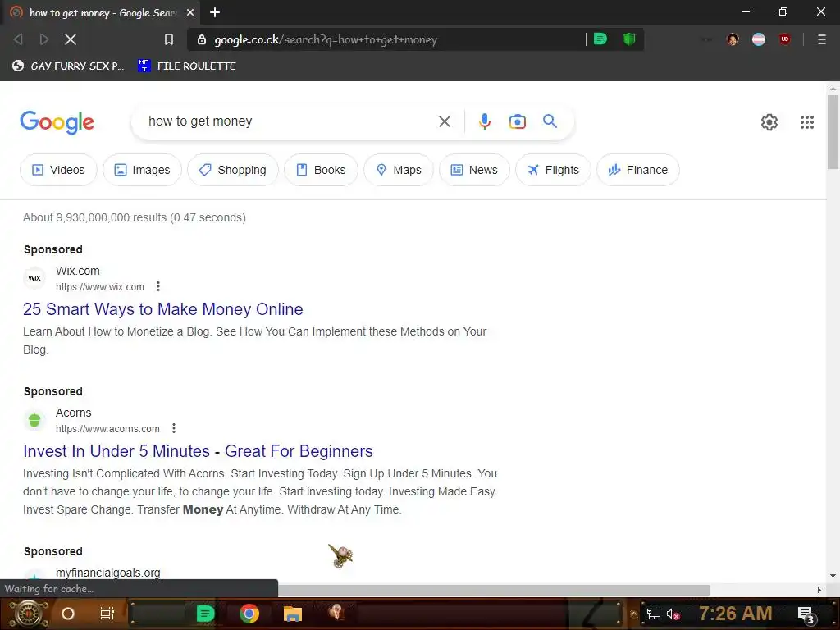840x630 pixels.
Task: Start voice search with microphone icon
Action: 484,121
